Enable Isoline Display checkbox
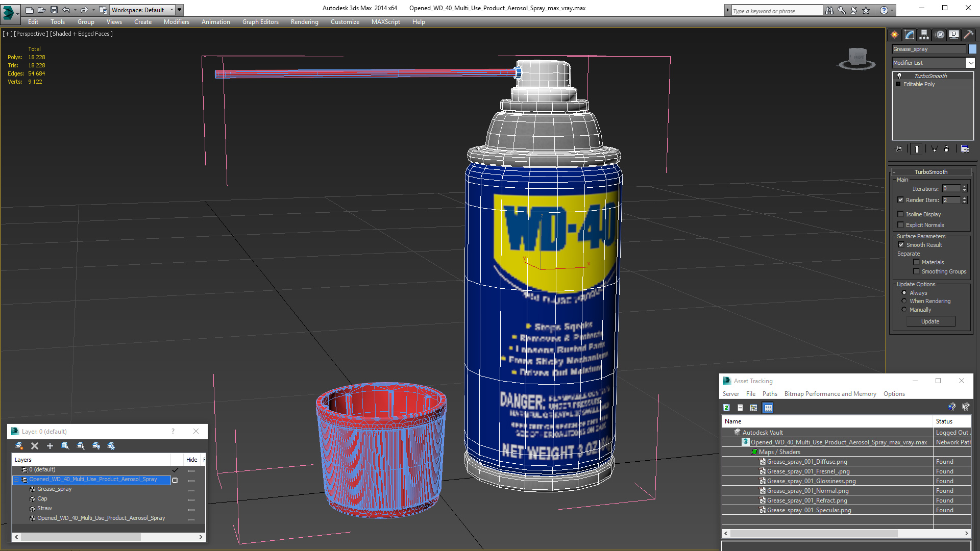 [901, 214]
